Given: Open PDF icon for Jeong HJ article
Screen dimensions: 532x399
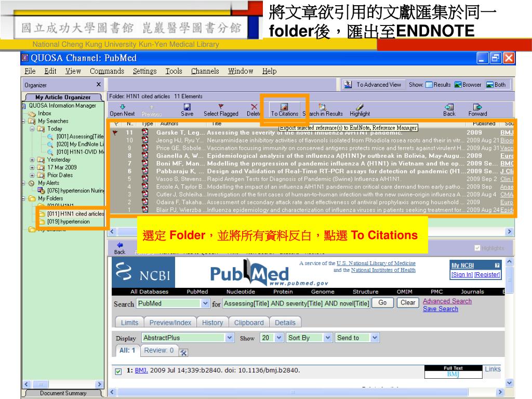Looking at the screenshot, I should (x=145, y=140).
